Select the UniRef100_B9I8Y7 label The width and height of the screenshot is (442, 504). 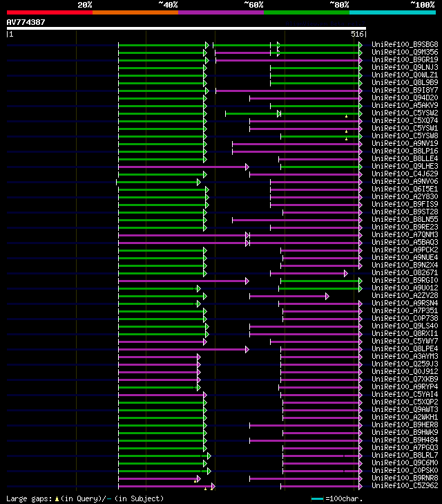pyautogui.click(x=405, y=90)
